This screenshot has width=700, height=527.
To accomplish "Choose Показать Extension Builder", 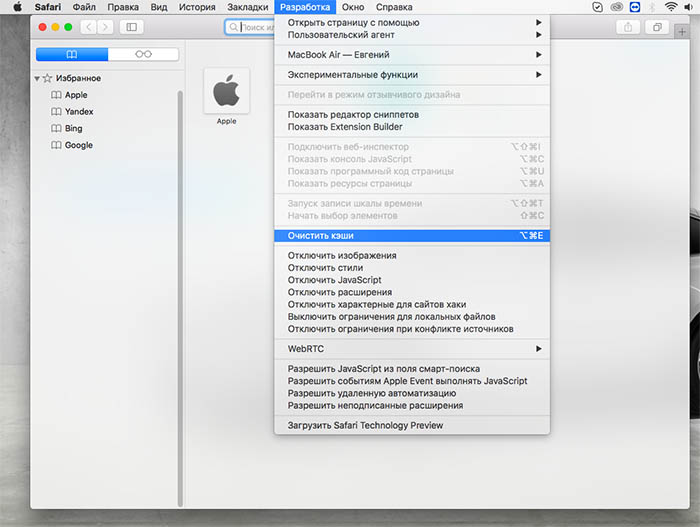I will coord(412,127).
